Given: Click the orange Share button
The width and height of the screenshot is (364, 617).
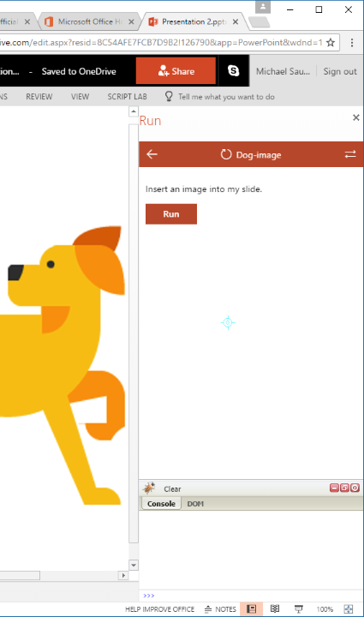Looking at the screenshot, I should 176,71.
